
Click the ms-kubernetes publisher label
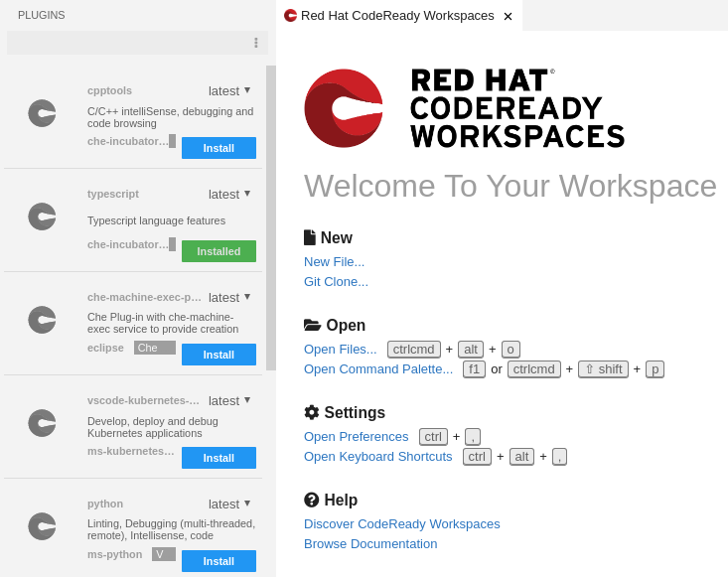(130, 451)
